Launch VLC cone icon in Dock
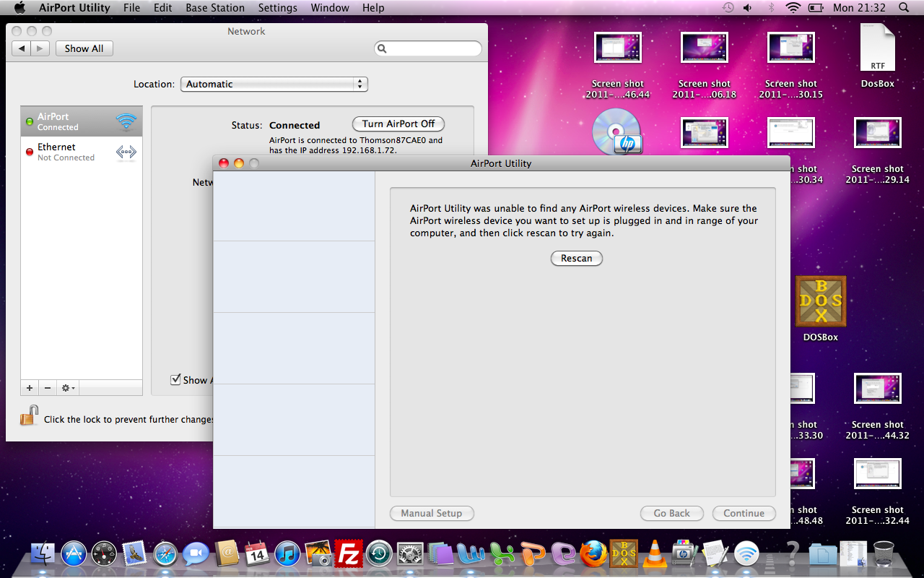This screenshot has width=924, height=578. coord(655,554)
